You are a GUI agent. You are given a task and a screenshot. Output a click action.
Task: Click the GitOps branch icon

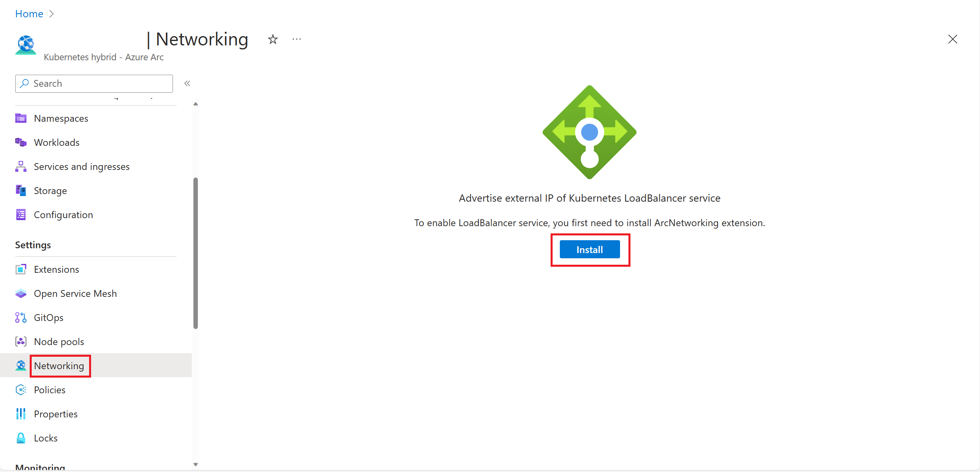point(21,318)
